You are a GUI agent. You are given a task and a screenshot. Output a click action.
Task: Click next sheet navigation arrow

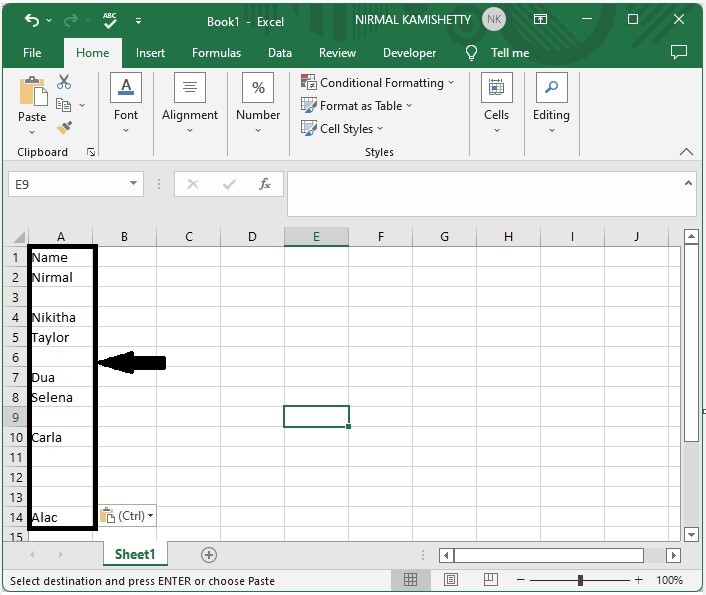tap(60, 554)
